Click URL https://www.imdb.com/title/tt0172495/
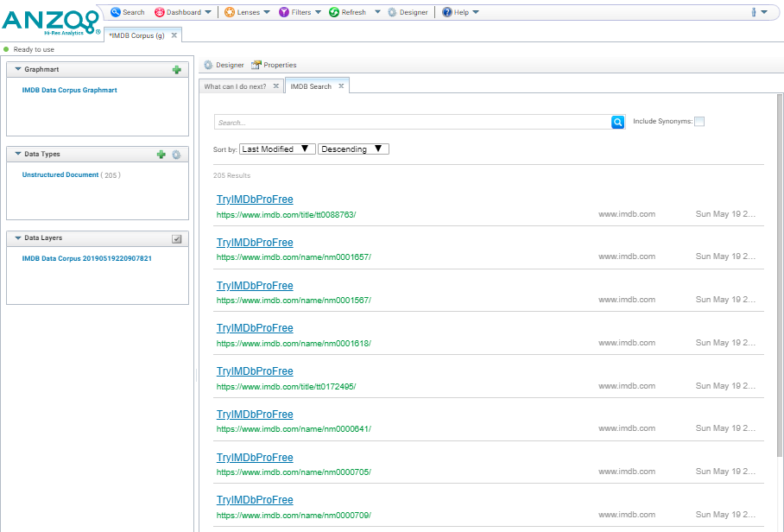784x532 pixels. coord(286,387)
